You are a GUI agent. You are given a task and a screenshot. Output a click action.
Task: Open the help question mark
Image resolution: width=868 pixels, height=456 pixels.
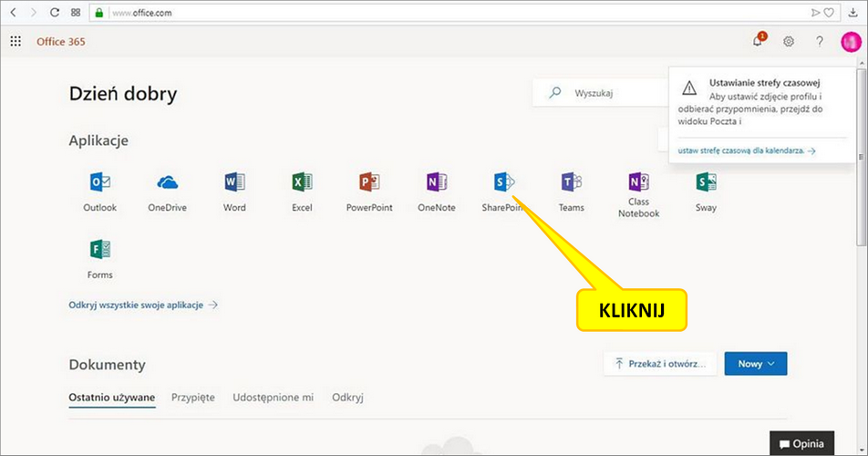(x=820, y=41)
